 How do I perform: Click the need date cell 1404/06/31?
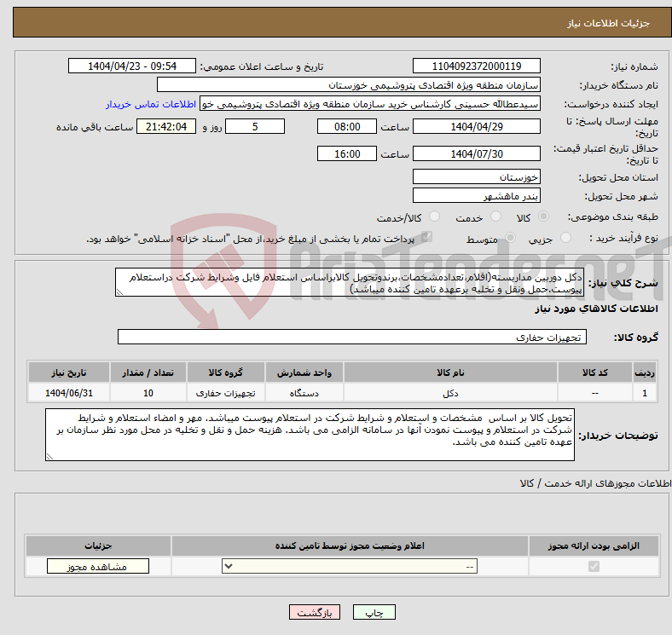(x=69, y=393)
